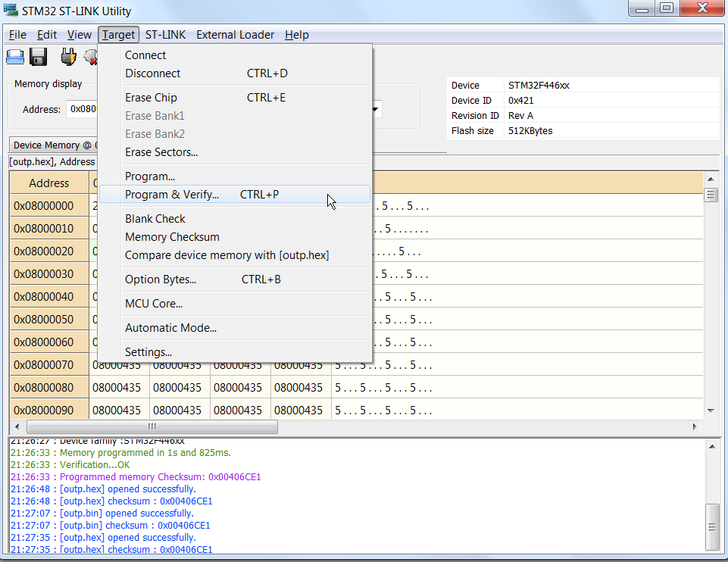Open Option Bytes dialog from menu
This screenshot has height=562, width=728.
pyautogui.click(x=161, y=279)
